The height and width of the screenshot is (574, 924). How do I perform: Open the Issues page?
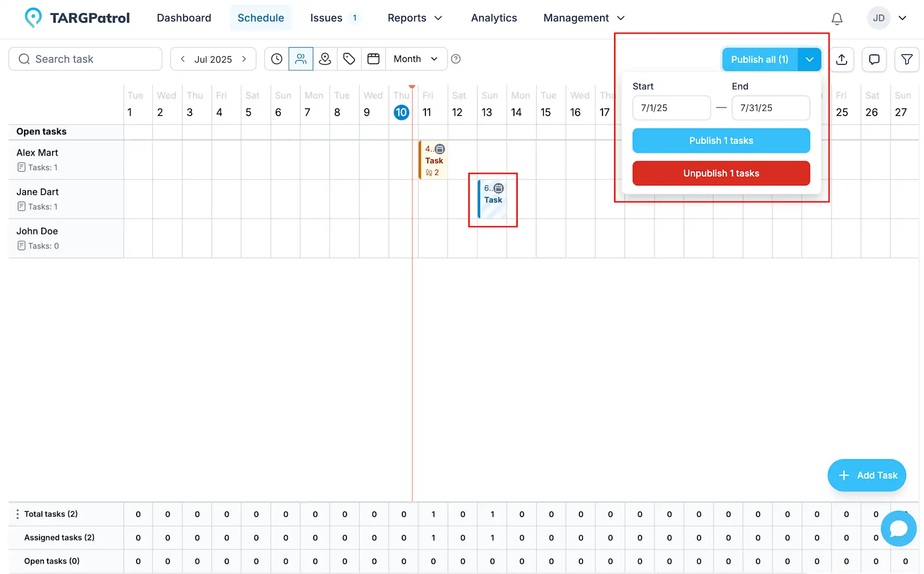[326, 18]
